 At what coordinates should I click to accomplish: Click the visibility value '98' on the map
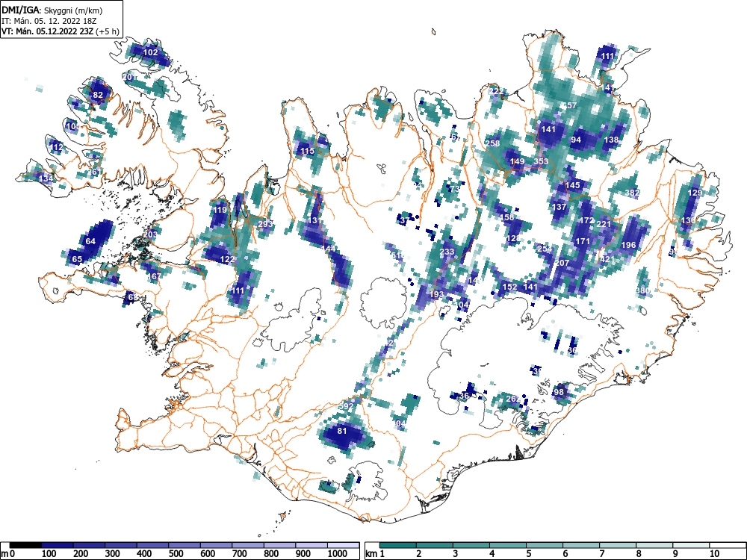(x=558, y=393)
